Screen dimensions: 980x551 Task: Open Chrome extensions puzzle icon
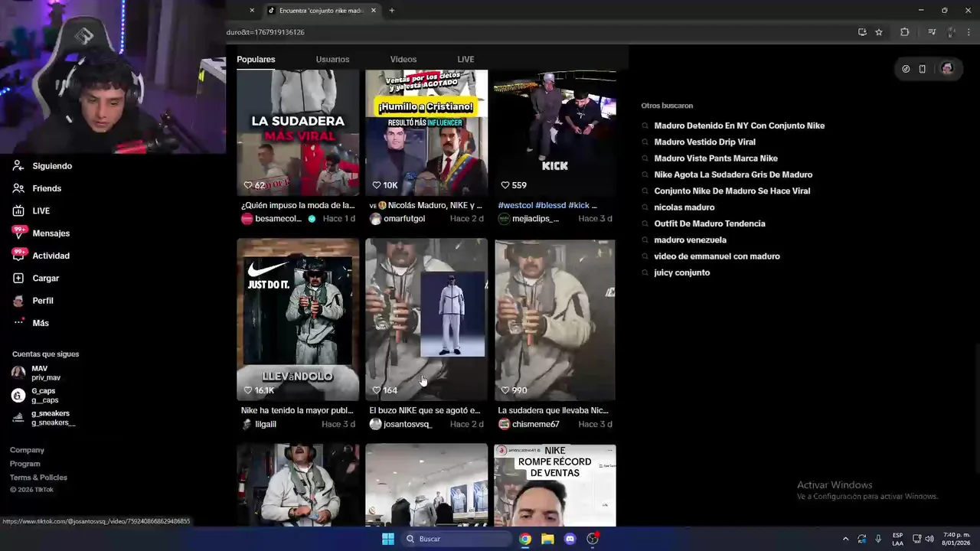point(905,32)
